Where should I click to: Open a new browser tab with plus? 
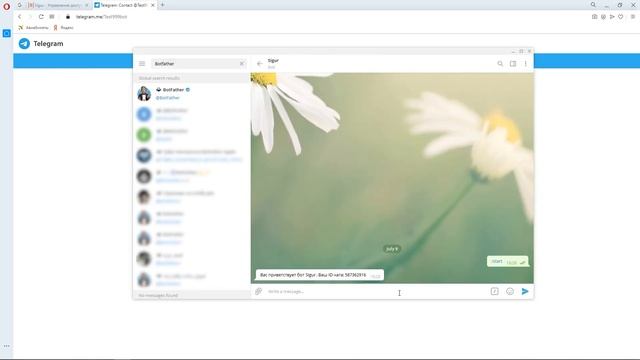click(162, 5)
